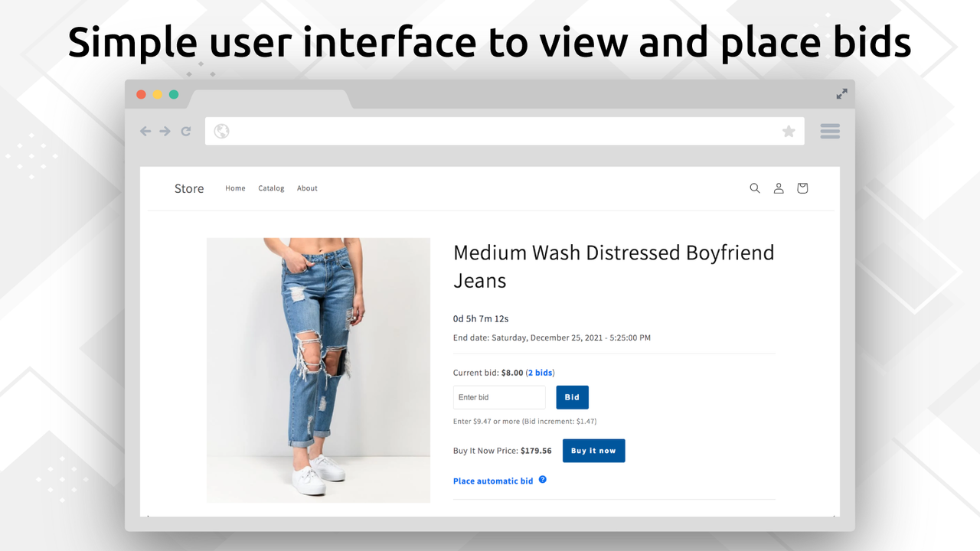Click the globe icon in the address bar

[x=221, y=131]
